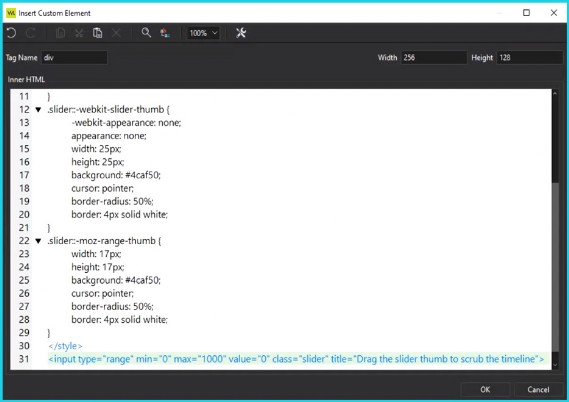Click the Width field showing 256
The image size is (569, 402).
click(434, 58)
